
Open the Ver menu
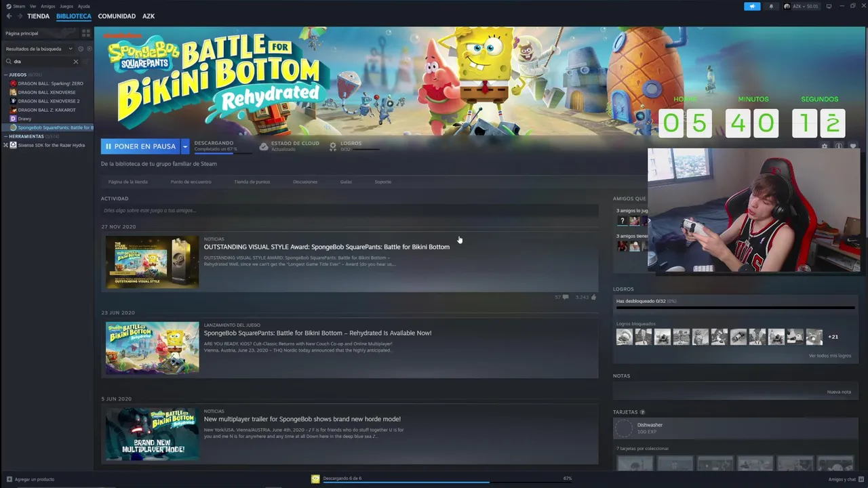pos(33,6)
